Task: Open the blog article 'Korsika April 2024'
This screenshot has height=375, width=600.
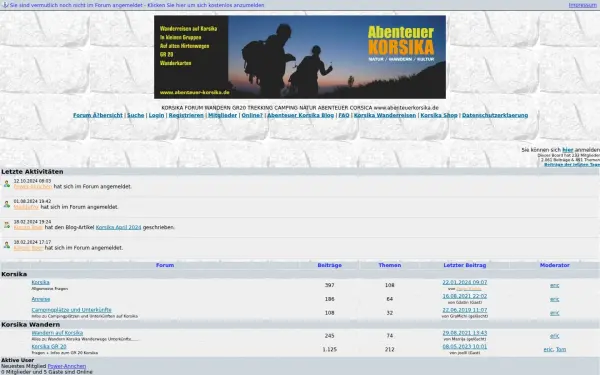Action: click(x=119, y=227)
